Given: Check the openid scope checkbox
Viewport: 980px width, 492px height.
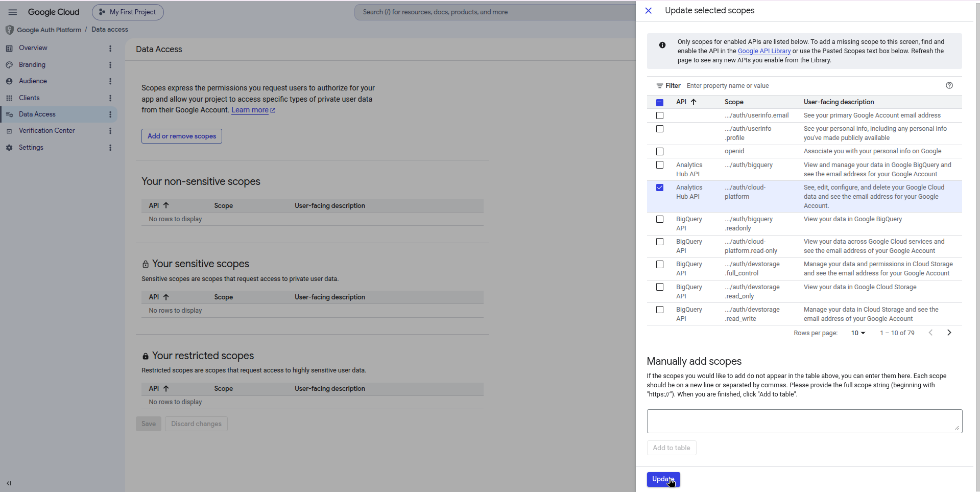Looking at the screenshot, I should (660, 151).
